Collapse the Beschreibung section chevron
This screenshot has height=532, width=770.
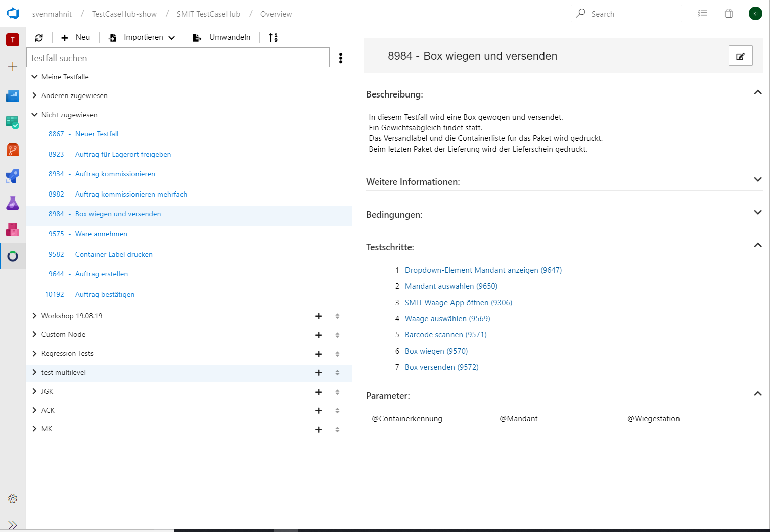click(757, 92)
